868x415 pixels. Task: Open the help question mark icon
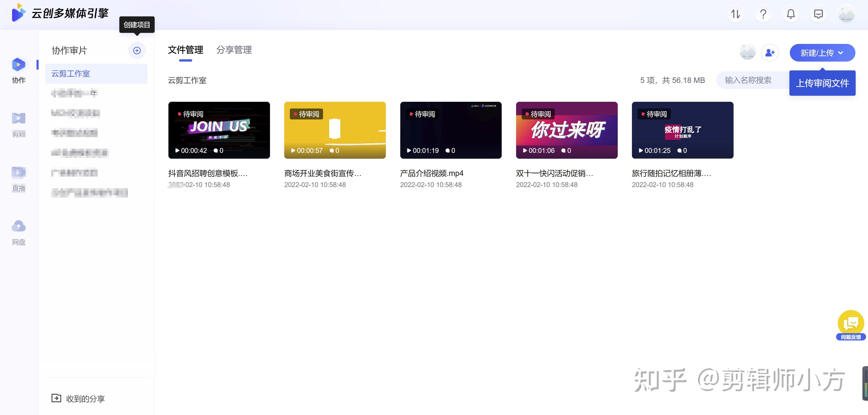763,14
